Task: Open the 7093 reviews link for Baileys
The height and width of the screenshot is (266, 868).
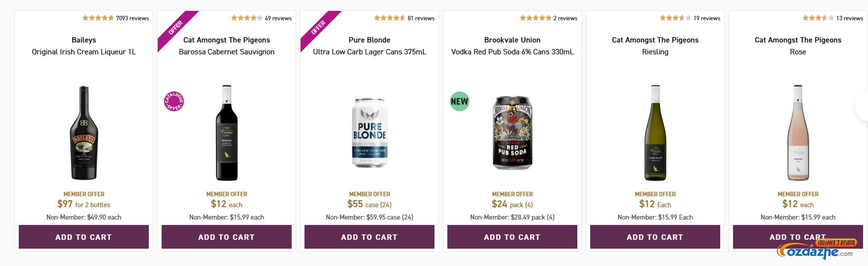Action: [132, 18]
